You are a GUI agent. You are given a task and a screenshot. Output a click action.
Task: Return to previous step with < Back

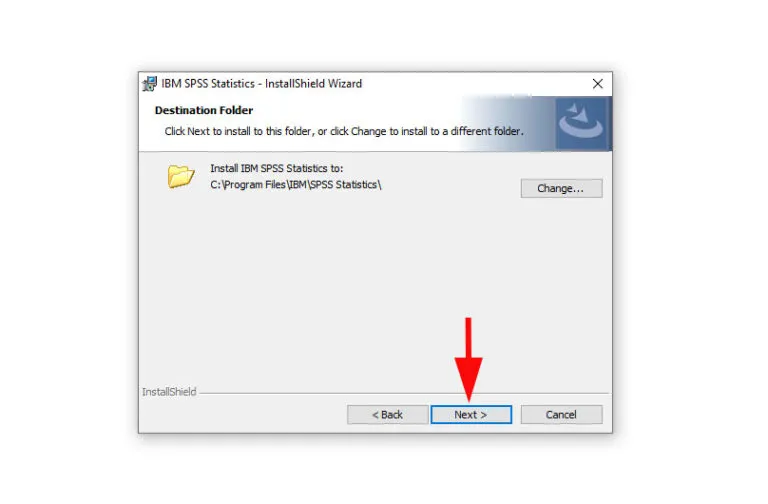point(387,414)
